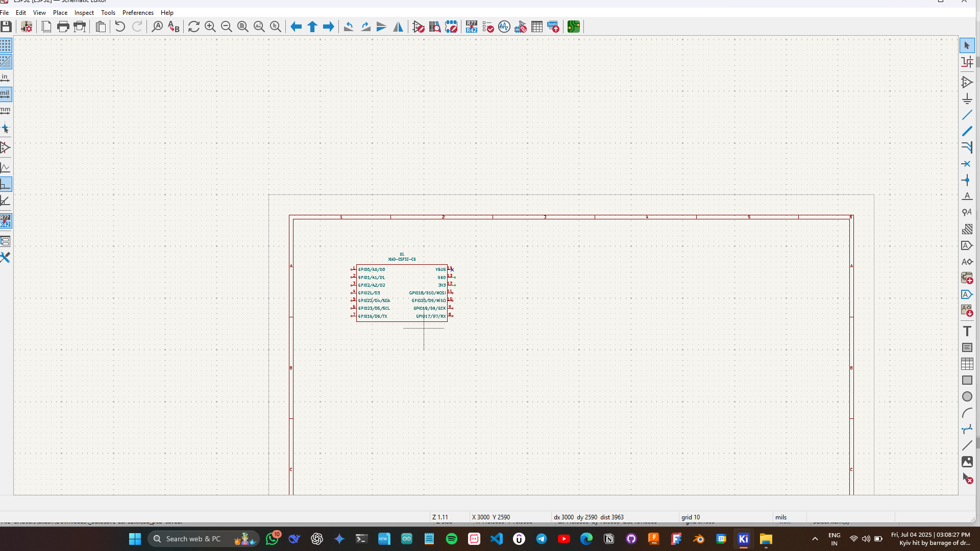
Task: Select Add Power Symbol tool
Action: click(x=967, y=98)
